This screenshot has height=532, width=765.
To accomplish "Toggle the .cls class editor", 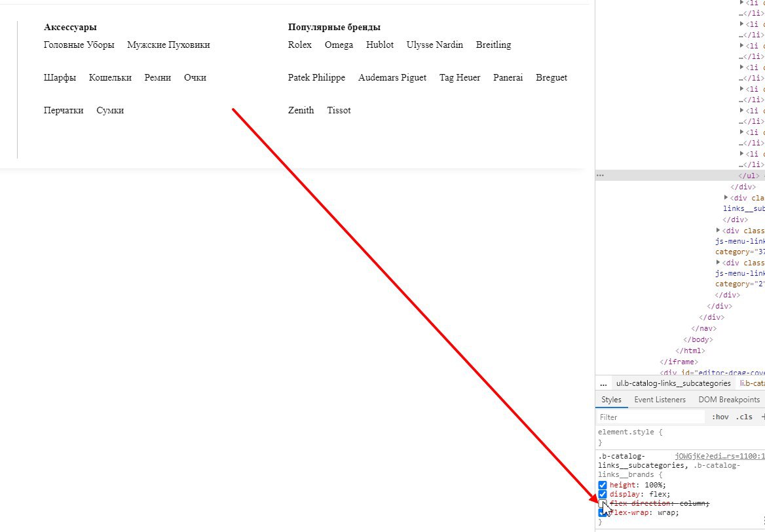I will coord(744,417).
